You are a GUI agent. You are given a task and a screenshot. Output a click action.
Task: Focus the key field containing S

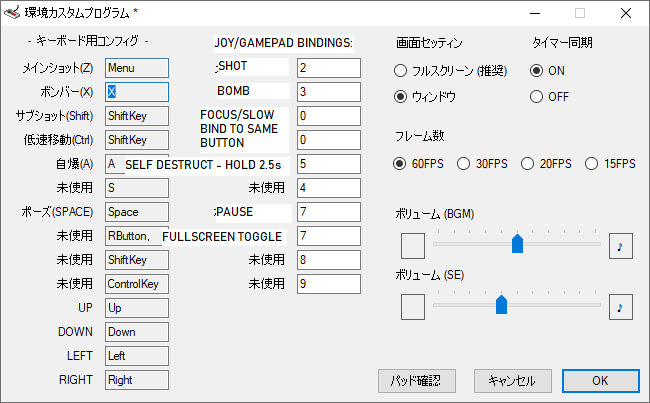(137, 188)
